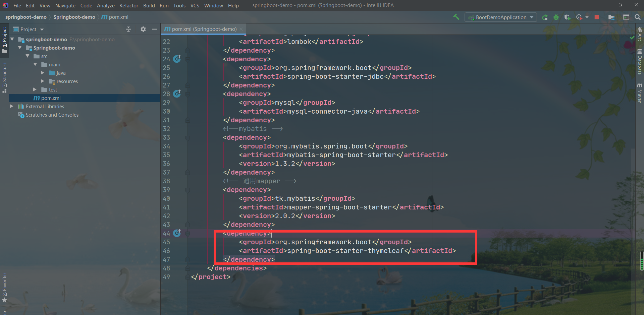This screenshot has width=644, height=315.
Task: Open Search Everywhere magnifier icon
Action: coord(638,17)
